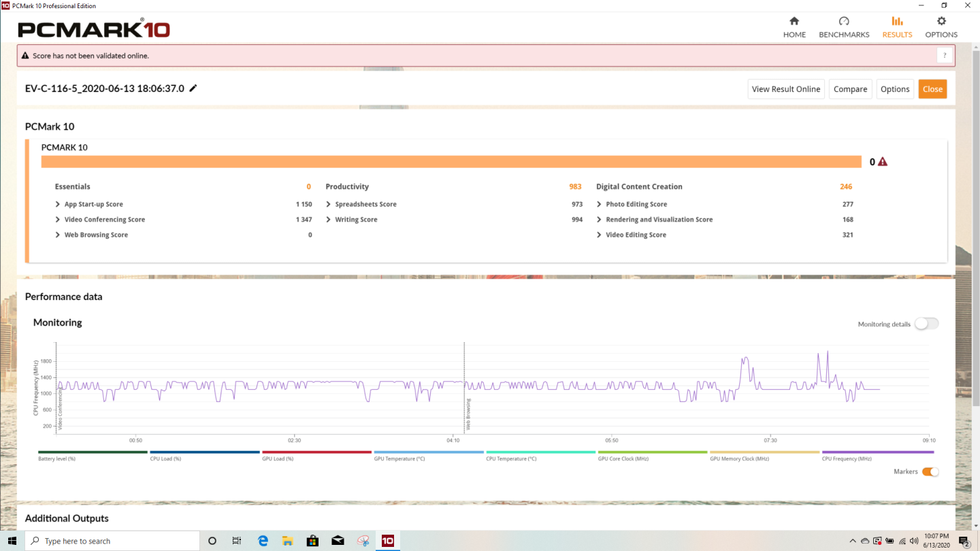Select the purple CPU Frequency legend bar
This screenshot has height=551, width=980.
(877, 452)
